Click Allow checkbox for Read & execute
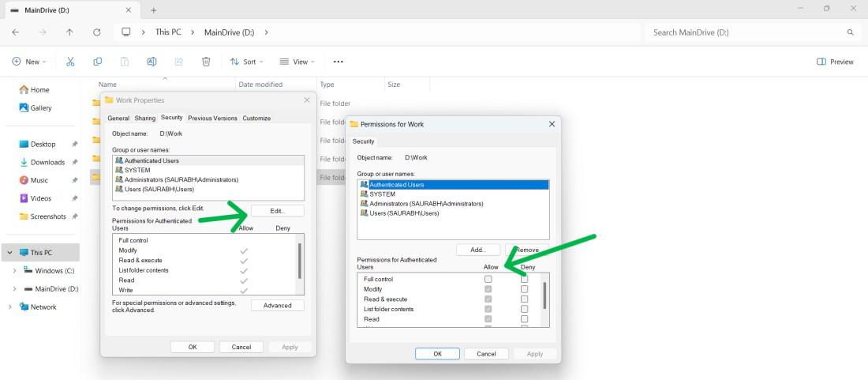The image size is (868, 380). [488, 299]
